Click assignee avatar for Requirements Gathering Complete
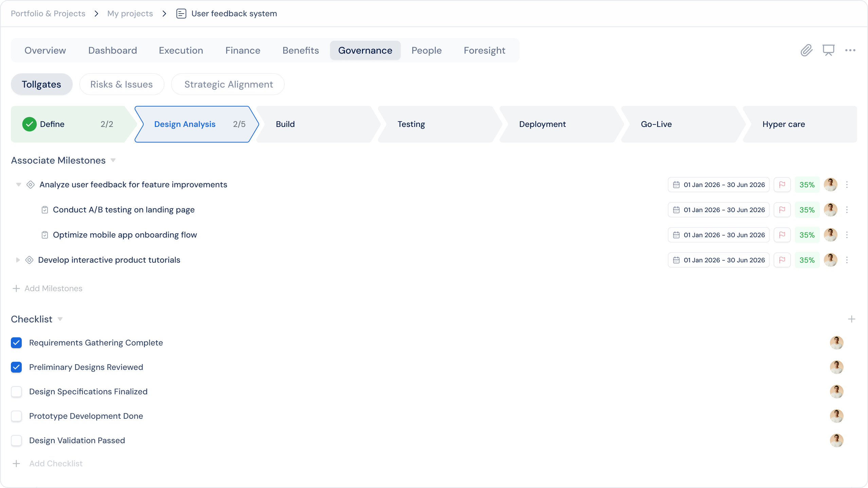 coord(836,343)
